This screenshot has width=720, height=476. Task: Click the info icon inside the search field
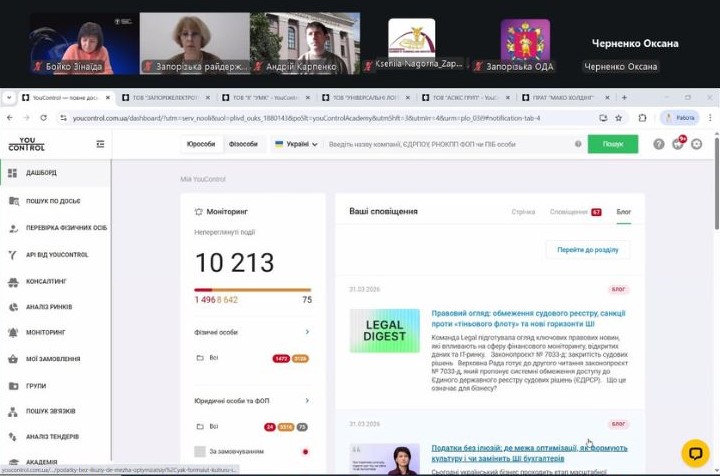tap(578, 144)
